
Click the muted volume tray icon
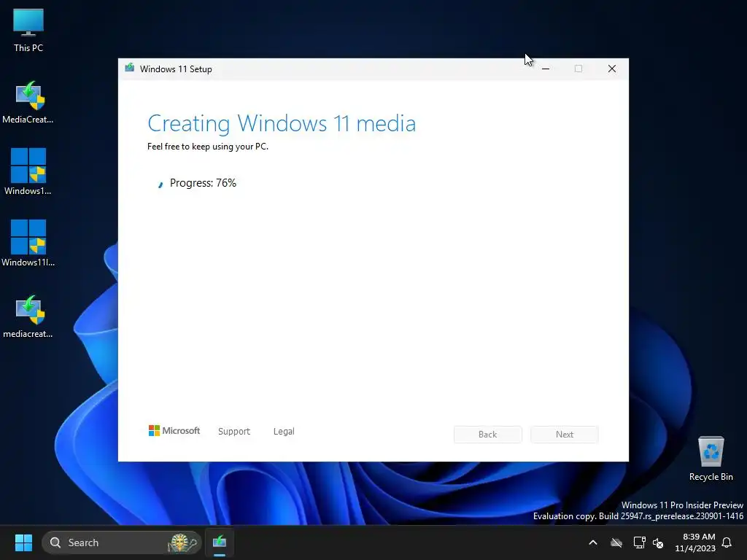point(659,542)
